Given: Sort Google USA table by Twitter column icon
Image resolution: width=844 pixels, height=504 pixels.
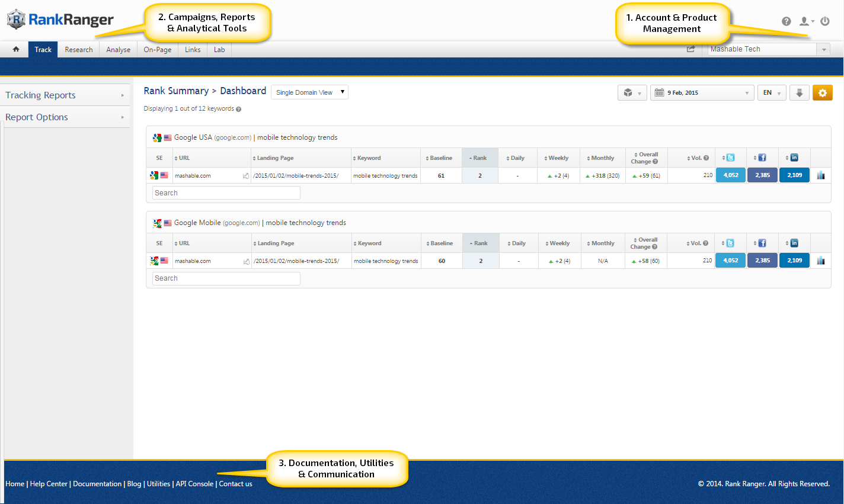Looking at the screenshot, I should 730,158.
